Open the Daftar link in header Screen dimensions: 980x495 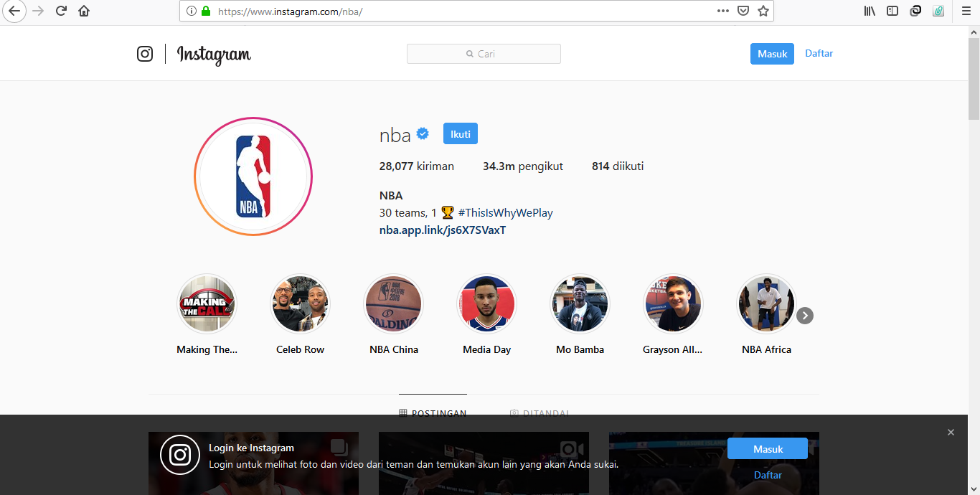pyautogui.click(x=819, y=53)
